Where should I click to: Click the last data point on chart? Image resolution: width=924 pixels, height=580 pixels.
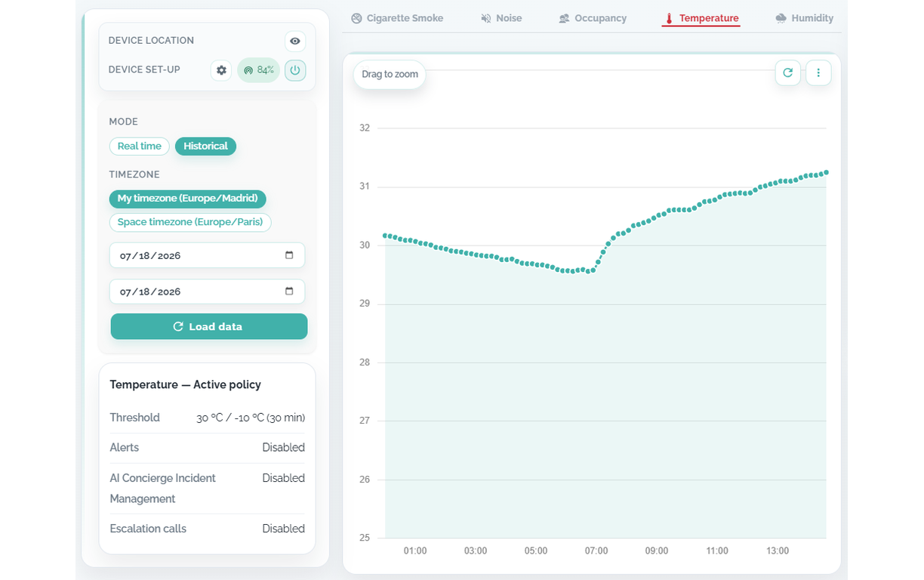click(x=827, y=172)
